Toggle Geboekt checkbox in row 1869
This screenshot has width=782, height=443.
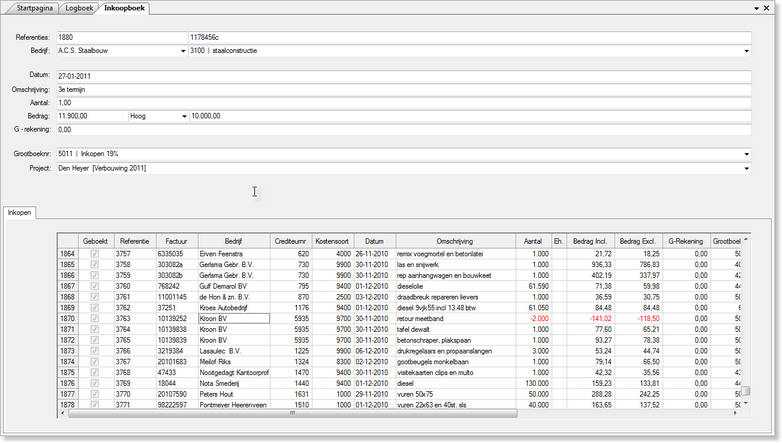tap(95, 308)
